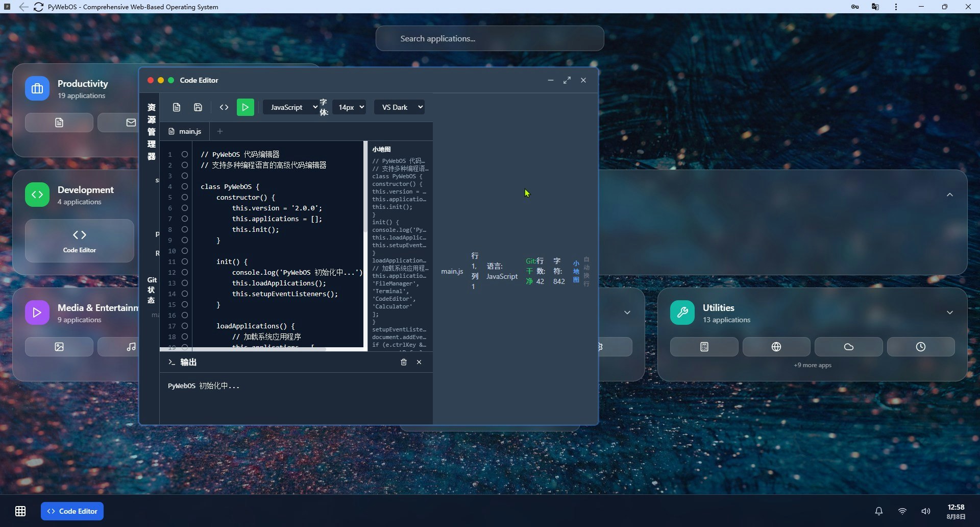Clear output with the trash icon
The image size is (980, 527).
tap(404, 362)
